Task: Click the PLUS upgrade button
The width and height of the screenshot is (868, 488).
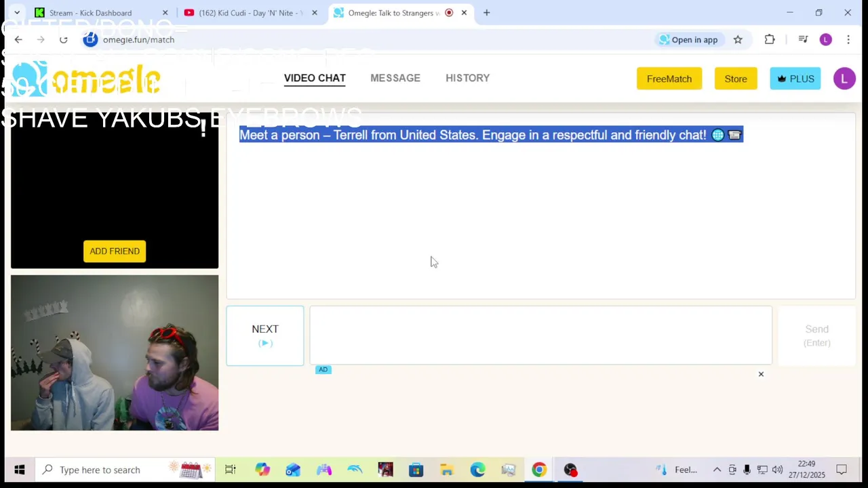Action: pos(795,79)
